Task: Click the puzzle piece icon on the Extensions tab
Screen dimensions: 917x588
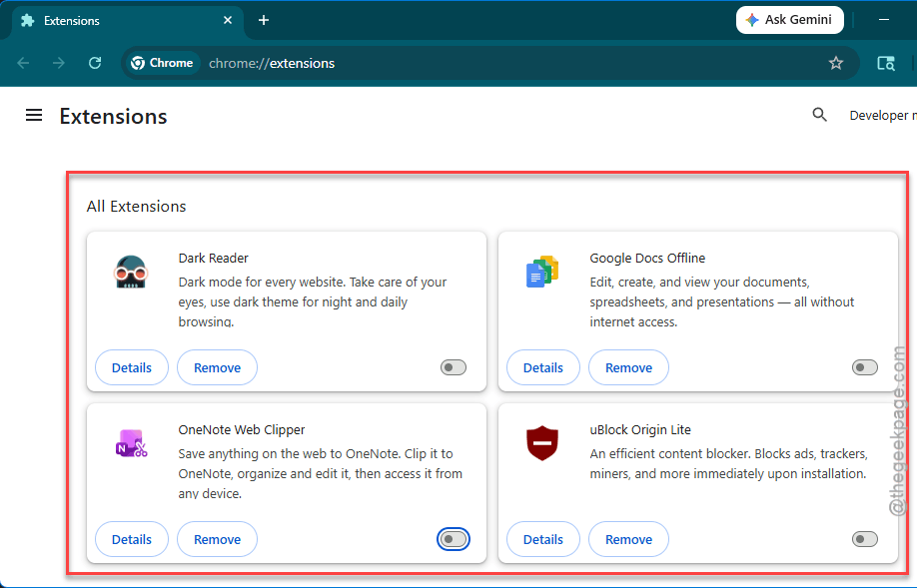Action: click(x=28, y=20)
